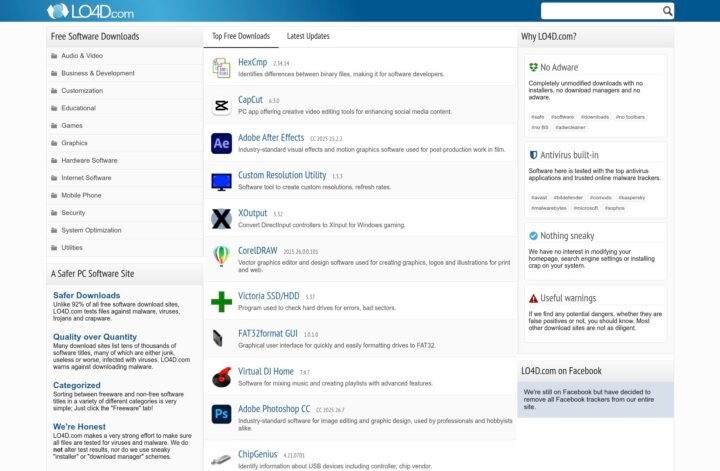The image size is (720, 471).
Task: Browse the Internet Software category
Action: (x=86, y=178)
